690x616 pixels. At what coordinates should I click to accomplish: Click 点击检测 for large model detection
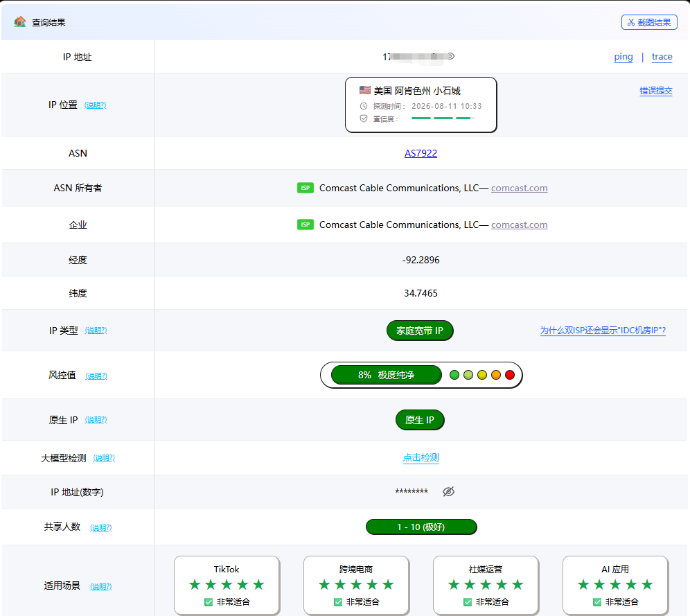421,457
